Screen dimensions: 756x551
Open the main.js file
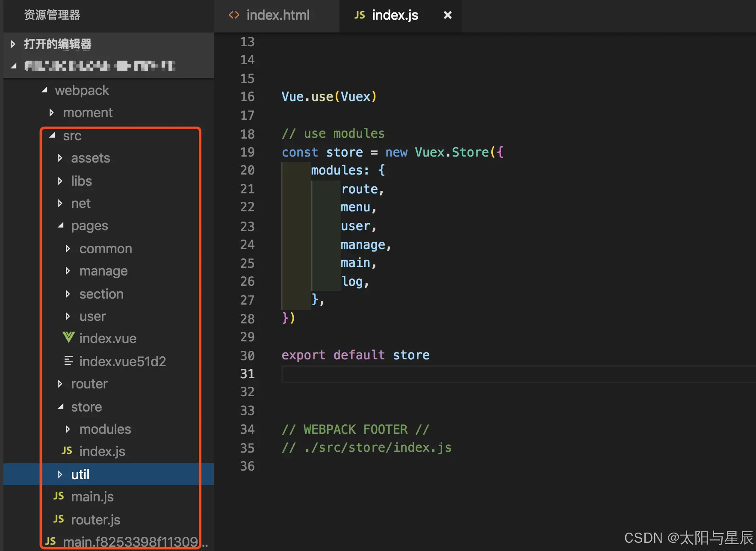[92, 497]
